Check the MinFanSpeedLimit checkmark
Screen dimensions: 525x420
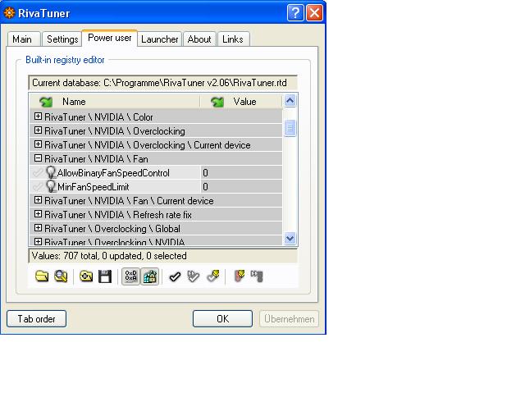(38, 186)
